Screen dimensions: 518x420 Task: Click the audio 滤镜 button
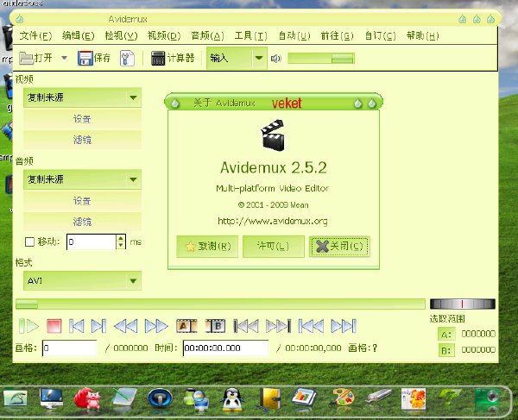(82, 222)
